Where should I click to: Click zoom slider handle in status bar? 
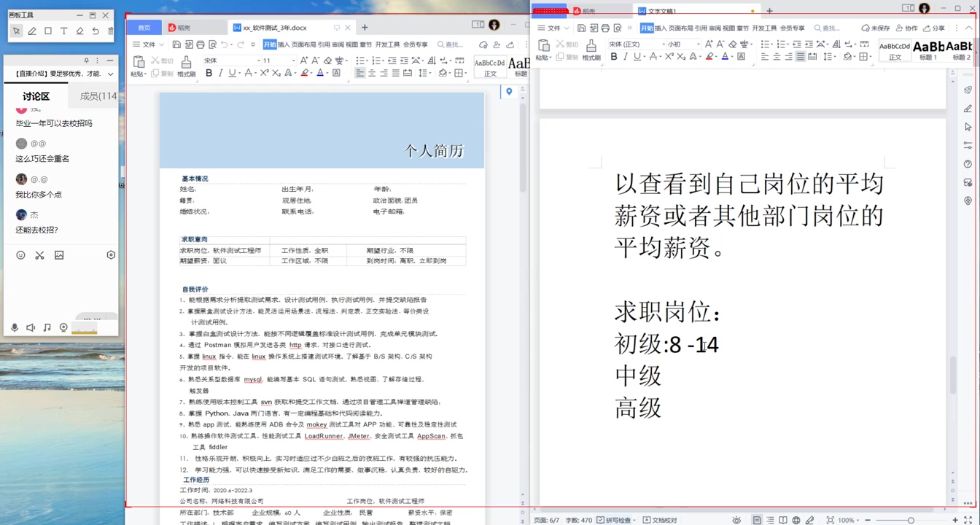[911, 520]
